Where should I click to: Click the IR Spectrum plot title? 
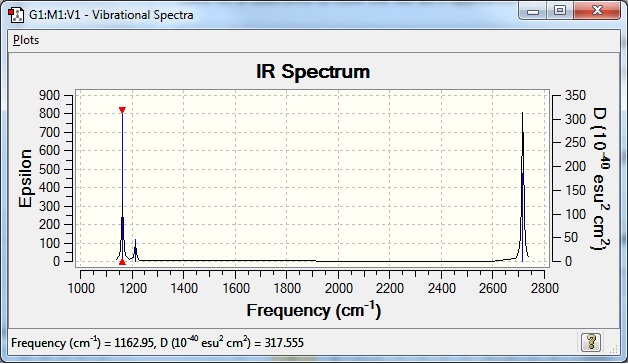pyautogui.click(x=313, y=72)
